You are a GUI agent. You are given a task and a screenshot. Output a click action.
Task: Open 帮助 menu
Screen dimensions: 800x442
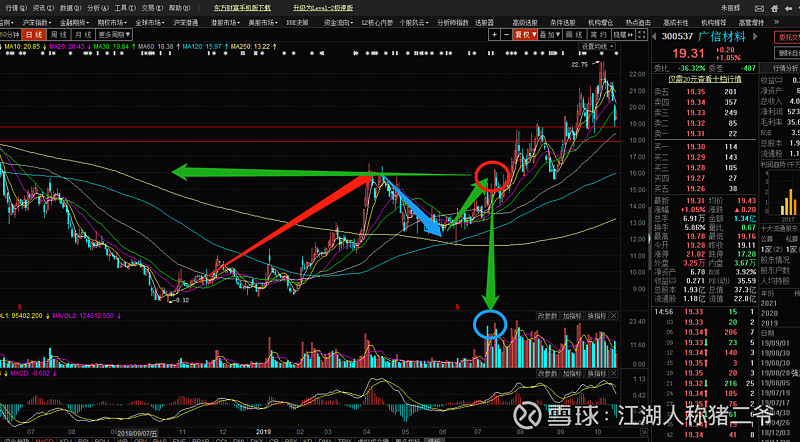(x=180, y=8)
